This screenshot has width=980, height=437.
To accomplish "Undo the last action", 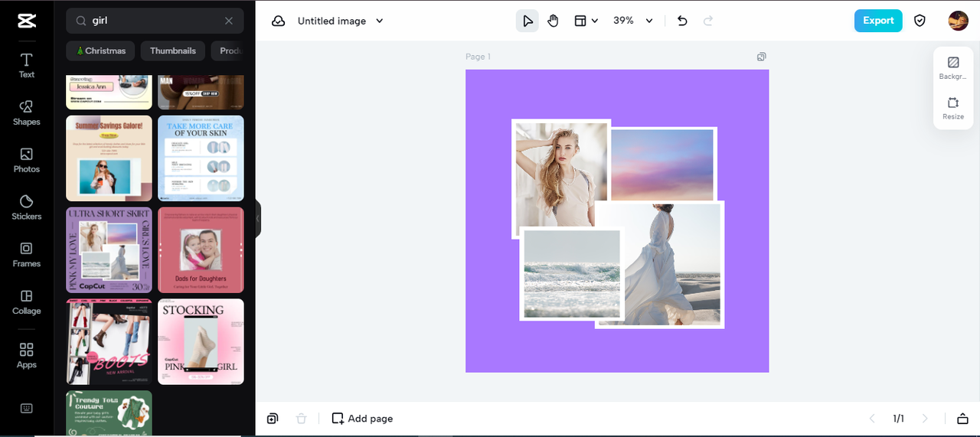I will click(x=682, y=21).
